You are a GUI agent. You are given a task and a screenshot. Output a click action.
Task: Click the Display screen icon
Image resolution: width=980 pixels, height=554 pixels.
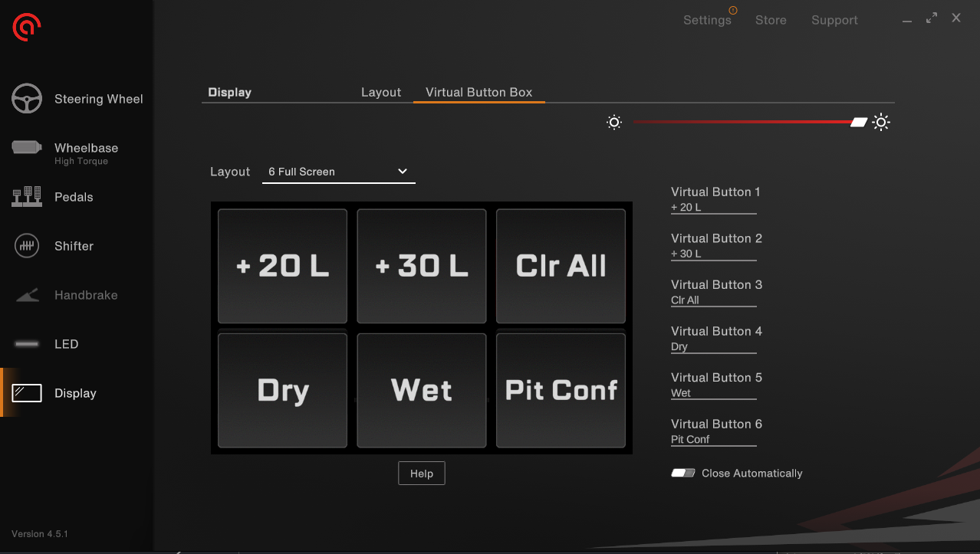pos(27,393)
